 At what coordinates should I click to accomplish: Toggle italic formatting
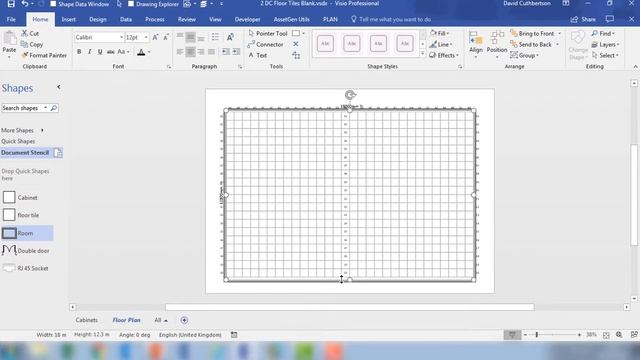[x=89, y=52]
